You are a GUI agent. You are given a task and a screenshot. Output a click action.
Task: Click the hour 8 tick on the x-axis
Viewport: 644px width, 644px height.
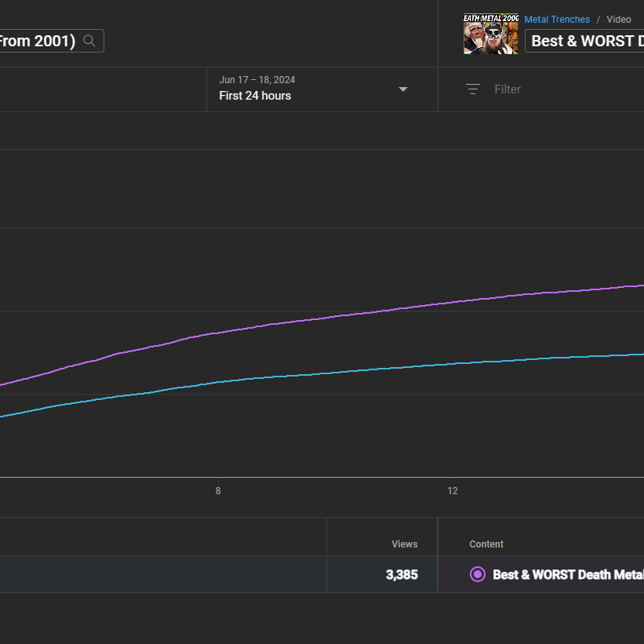tap(218, 490)
